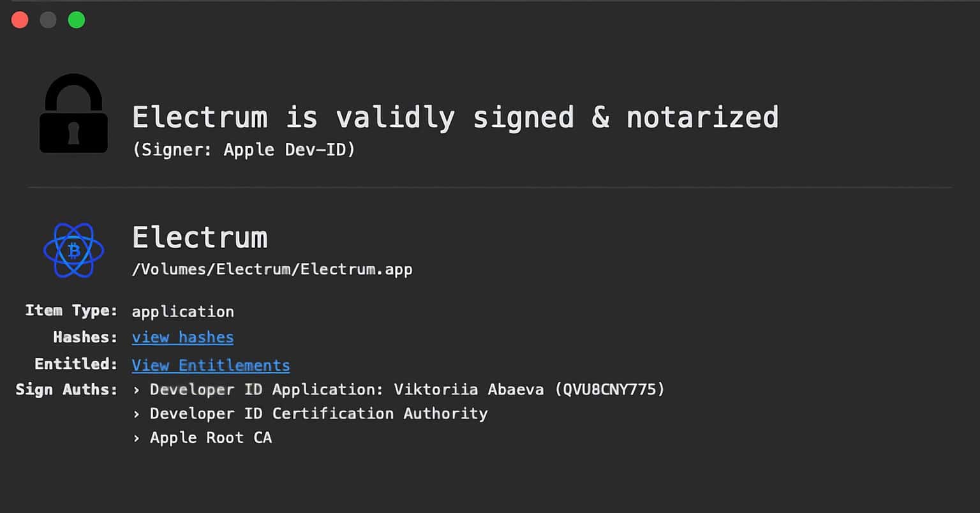Click the yellow minimize traffic light button
The image size is (980, 513).
pos(48,20)
